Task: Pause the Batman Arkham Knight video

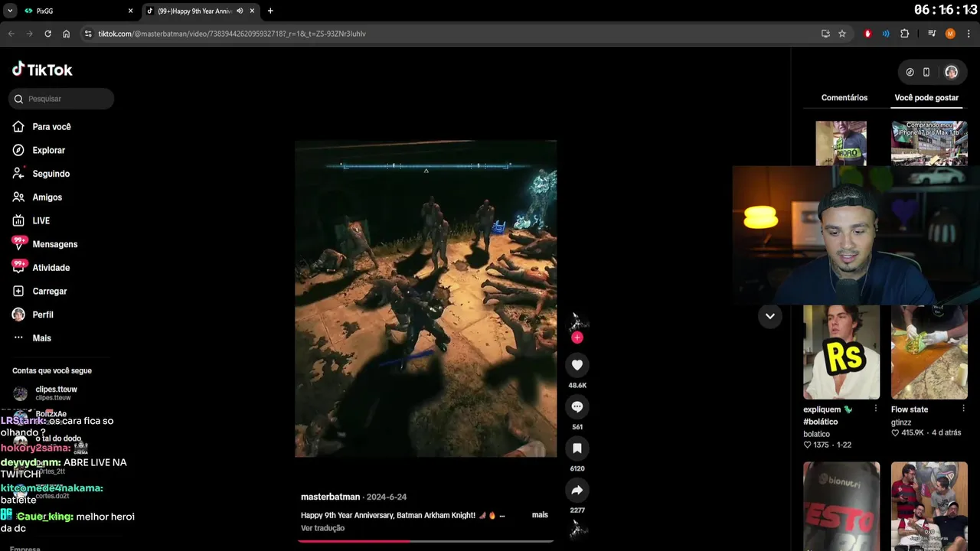Action: [x=426, y=298]
